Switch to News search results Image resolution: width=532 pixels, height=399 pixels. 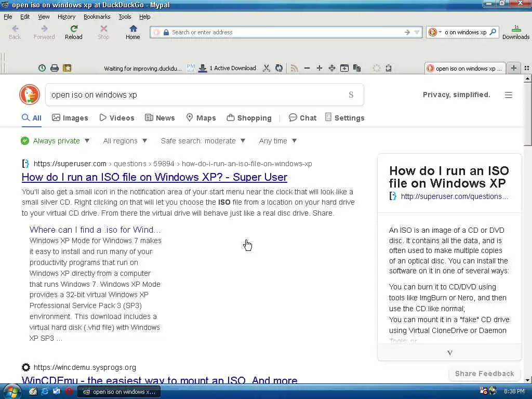(159, 118)
